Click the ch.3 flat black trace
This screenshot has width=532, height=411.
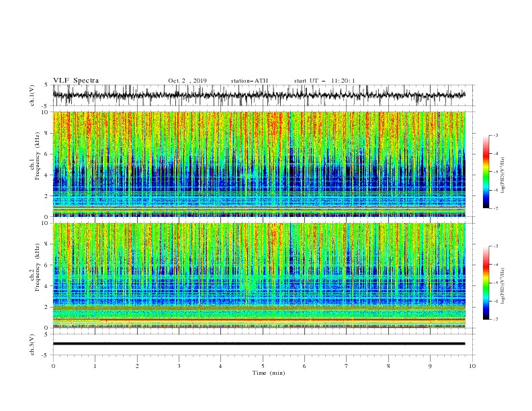[259, 344]
